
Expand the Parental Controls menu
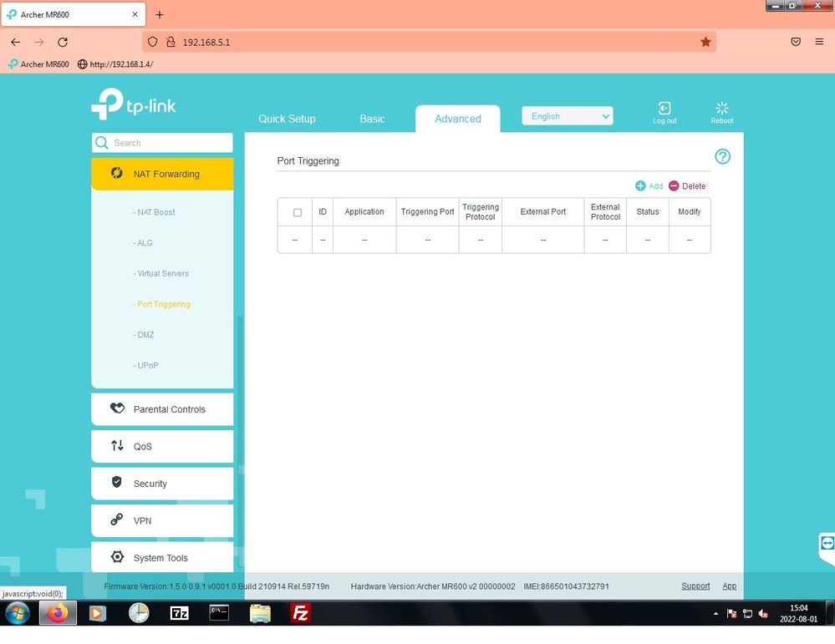coord(162,409)
